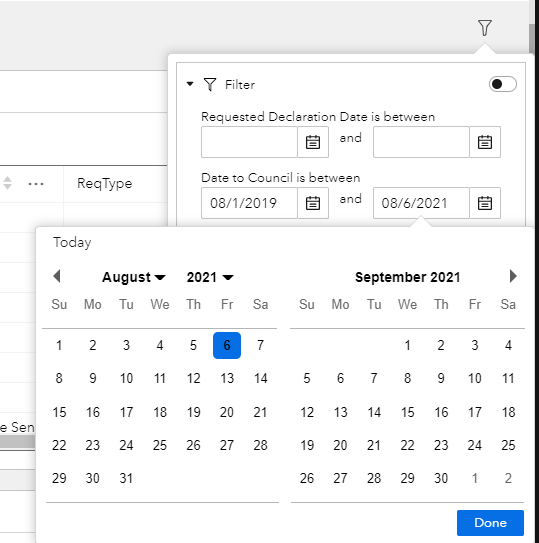This screenshot has height=543, width=539.
Task: Open the August month dropdown
Action: click(134, 277)
